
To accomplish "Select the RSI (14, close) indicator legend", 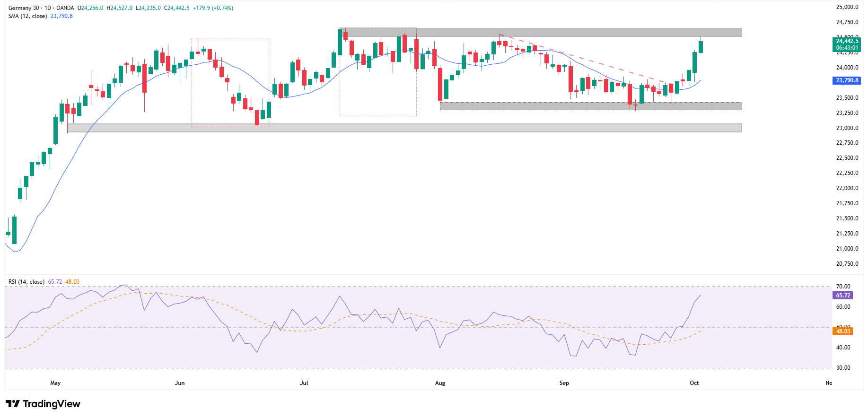I will (26, 282).
